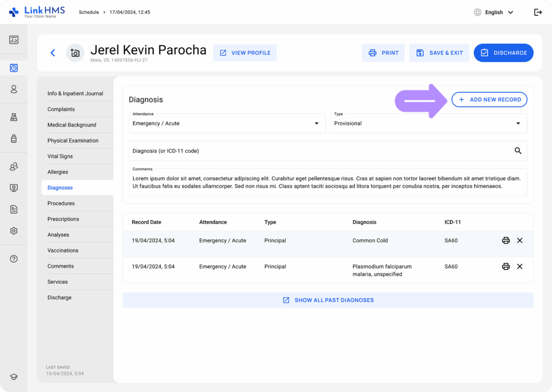The width and height of the screenshot is (552, 392).
Task: Open Vital Signs section
Action: pyautogui.click(x=60, y=157)
